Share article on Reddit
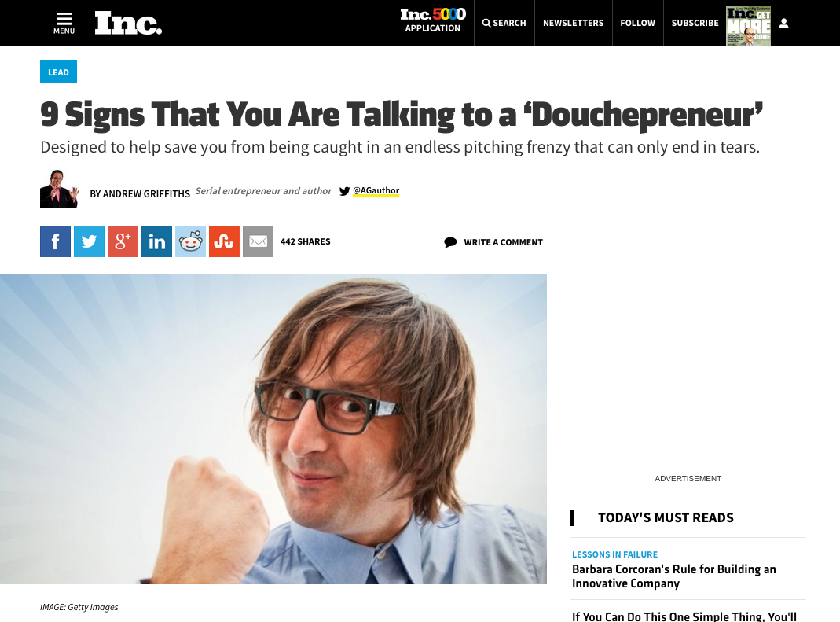 [x=190, y=241]
